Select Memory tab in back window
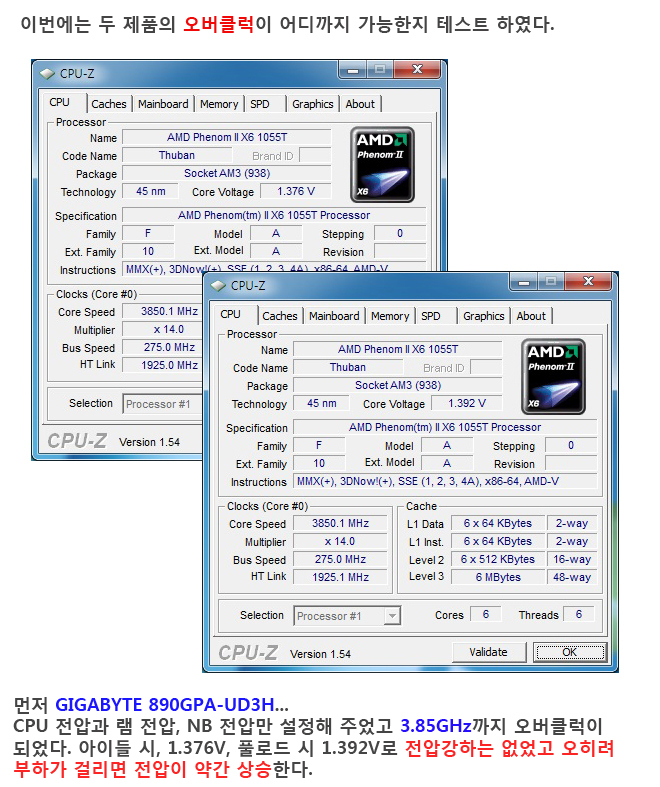Viewport: 660px width, 787px height. [219, 104]
